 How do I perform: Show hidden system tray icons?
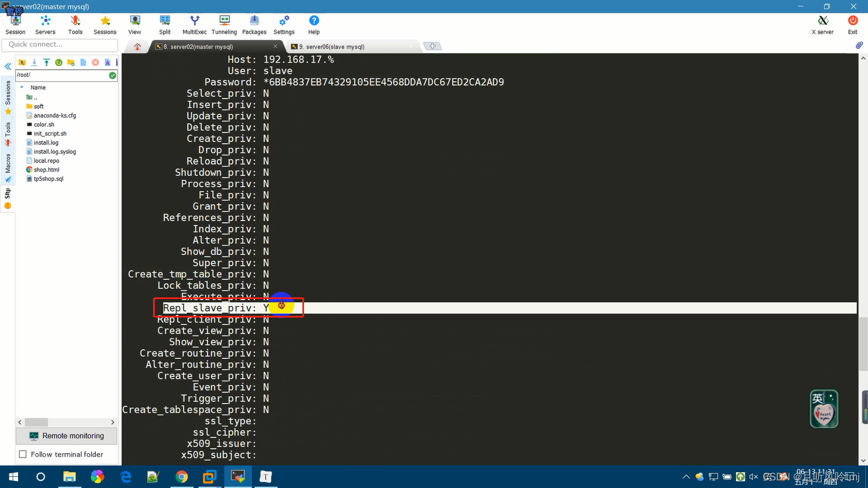click(x=686, y=477)
